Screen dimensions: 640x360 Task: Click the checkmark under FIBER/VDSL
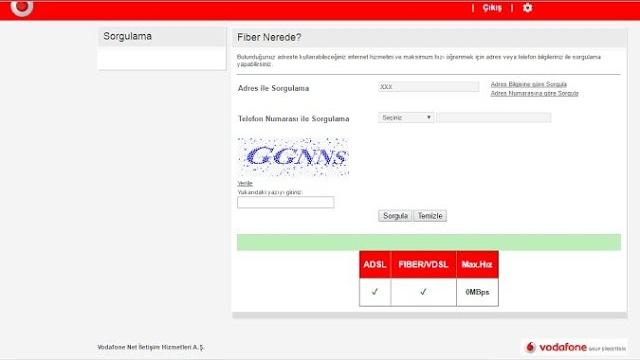(423, 292)
